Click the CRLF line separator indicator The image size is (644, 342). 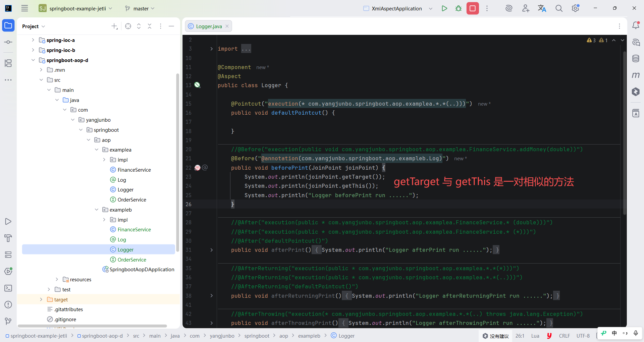coord(565,336)
